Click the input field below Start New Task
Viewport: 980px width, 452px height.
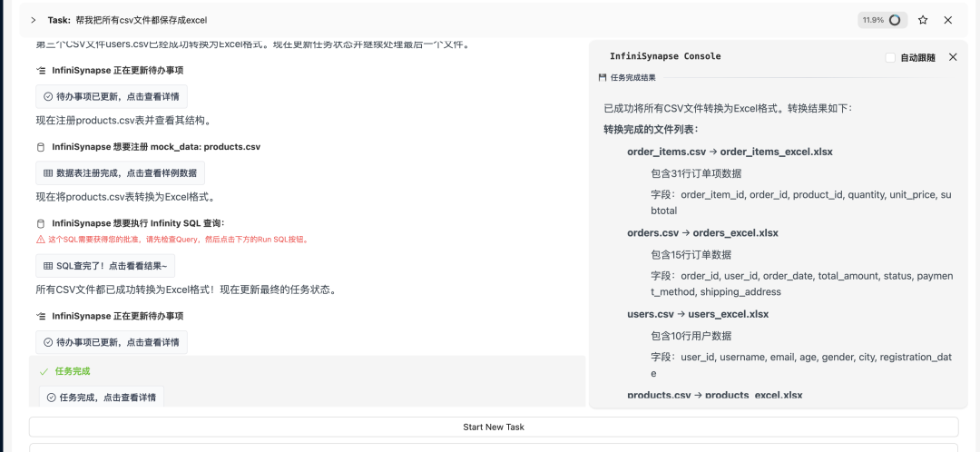[x=493, y=447]
